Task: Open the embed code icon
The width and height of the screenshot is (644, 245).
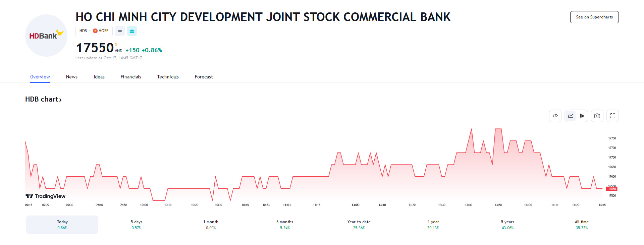Action: point(555,116)
